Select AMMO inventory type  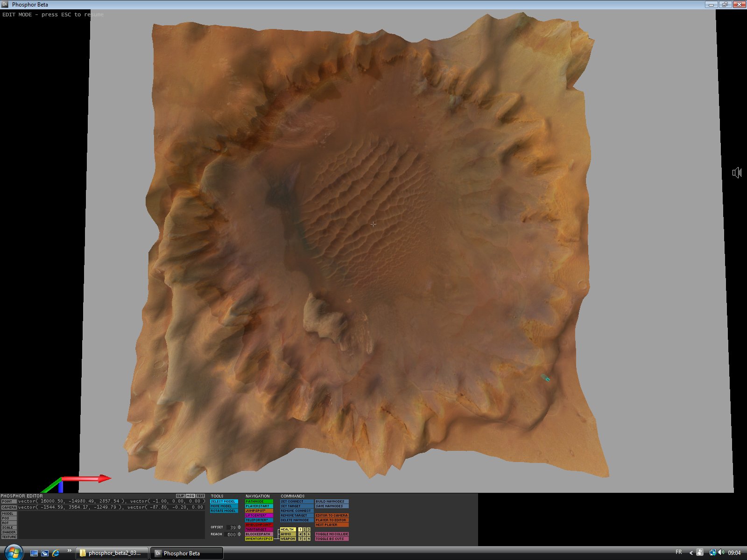point(288,534)
